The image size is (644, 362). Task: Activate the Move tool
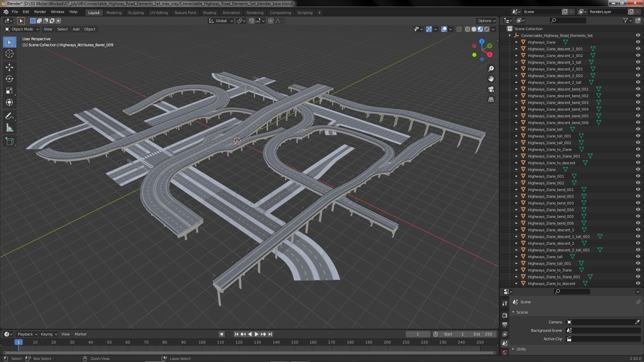pos(9,67)
